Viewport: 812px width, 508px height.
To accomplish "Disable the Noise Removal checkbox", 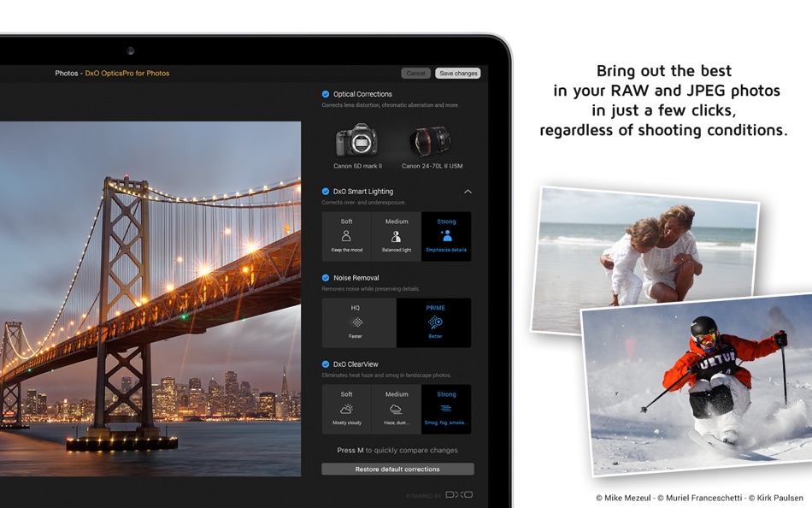I will click(x=325, y=278).
